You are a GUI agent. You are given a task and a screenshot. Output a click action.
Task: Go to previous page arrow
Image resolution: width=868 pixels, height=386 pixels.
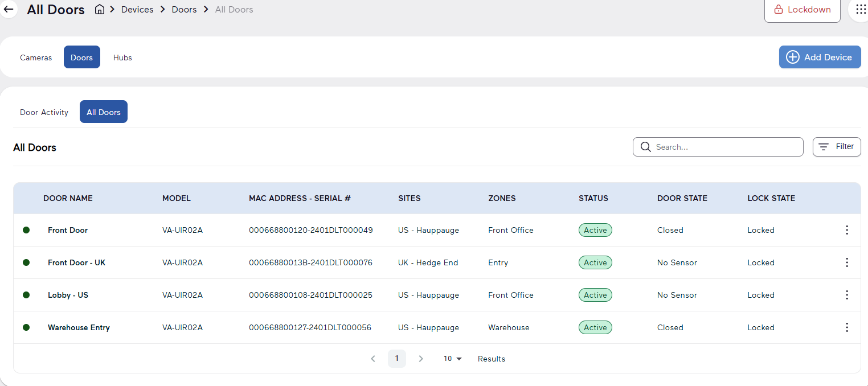pos(373,359)
